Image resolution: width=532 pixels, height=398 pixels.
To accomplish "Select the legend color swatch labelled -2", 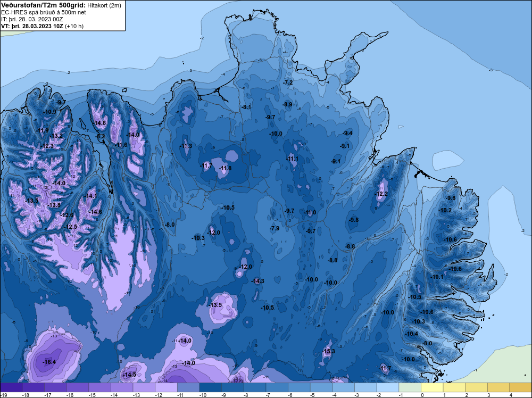I will tap(387, 387).
